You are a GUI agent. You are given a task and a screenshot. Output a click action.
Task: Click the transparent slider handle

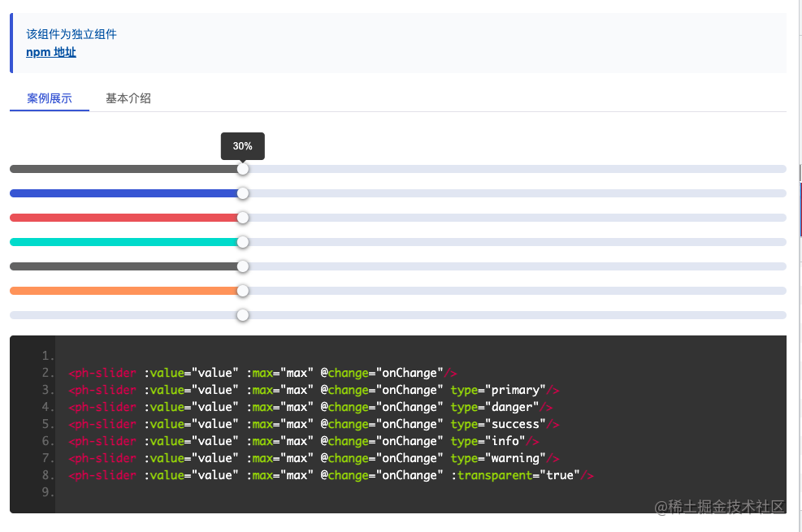coord(242,315)
